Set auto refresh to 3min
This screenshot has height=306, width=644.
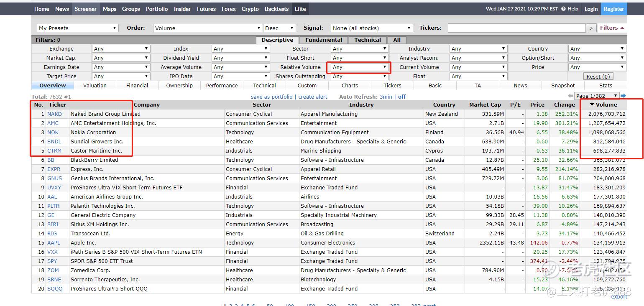(386, 97)
